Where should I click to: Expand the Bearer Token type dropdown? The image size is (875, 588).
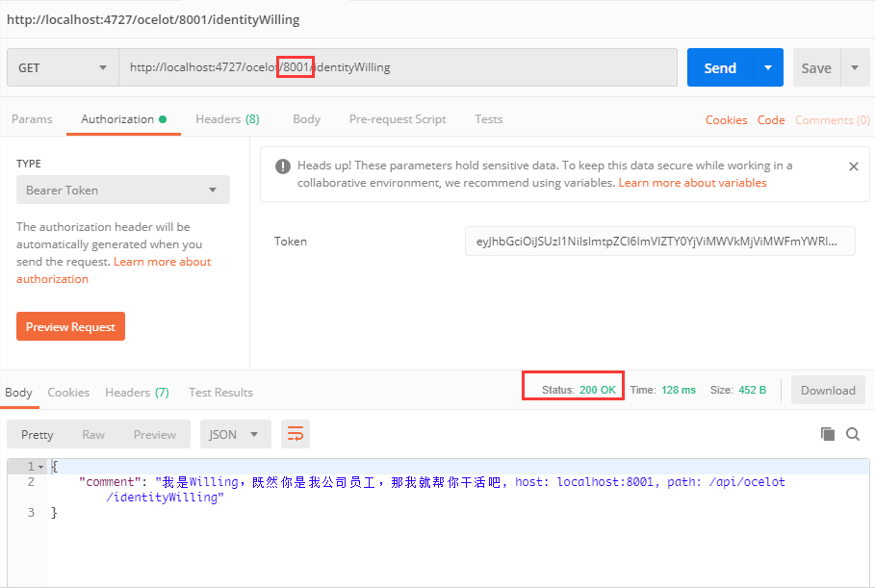[x=123, y=190]
